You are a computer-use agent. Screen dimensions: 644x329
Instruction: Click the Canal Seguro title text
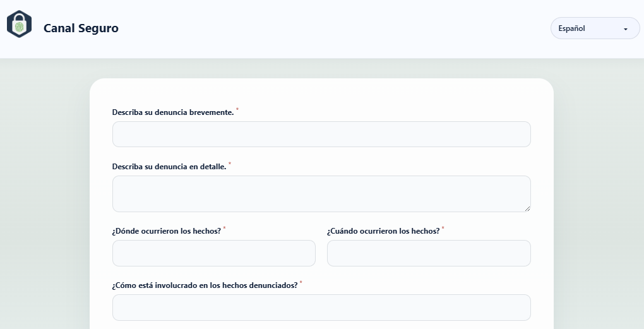click(x=81, y=28)
